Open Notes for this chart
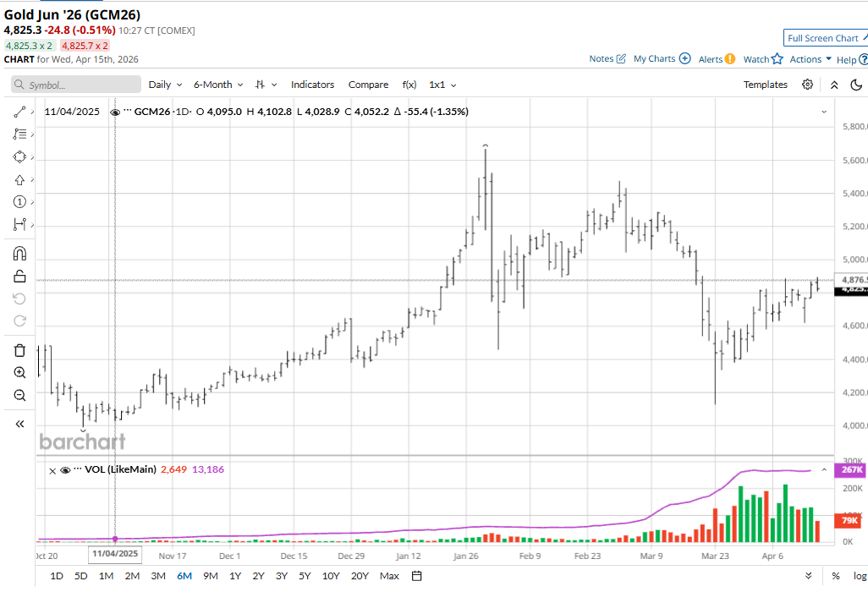This screenshot has height=592, width=868. click(607, 58)
